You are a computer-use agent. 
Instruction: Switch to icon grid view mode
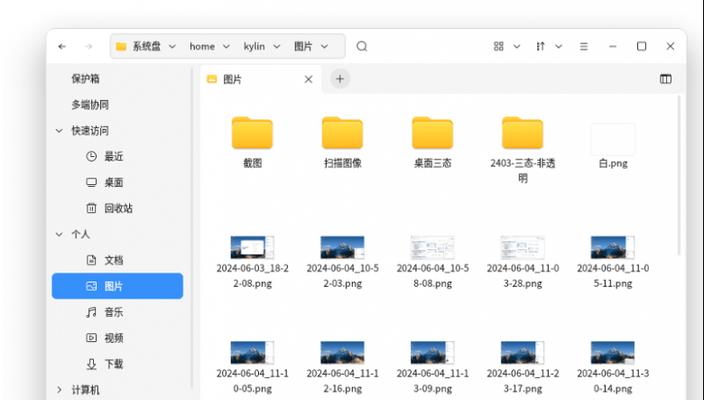(x=498, y=46)
